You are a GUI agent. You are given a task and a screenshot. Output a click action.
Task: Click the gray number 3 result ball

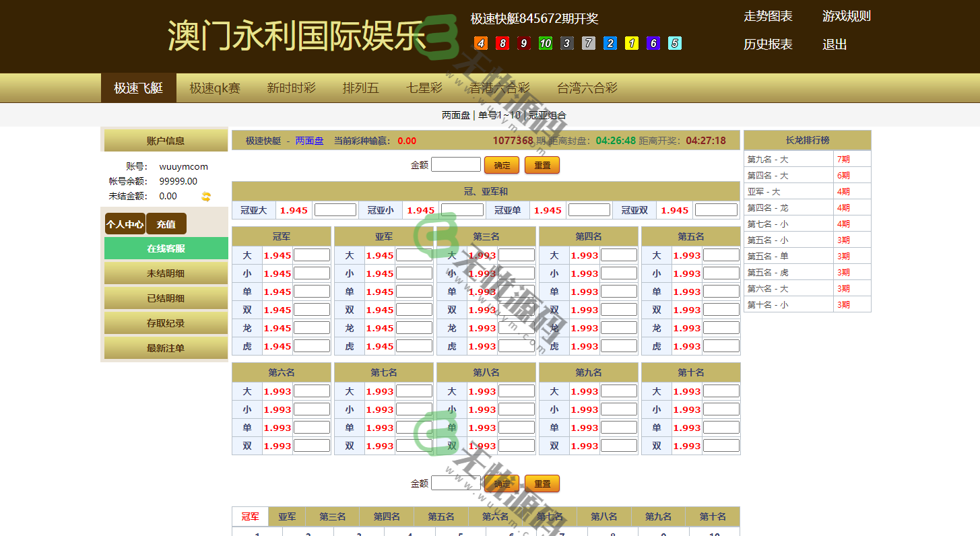click(x=567, y=43)
